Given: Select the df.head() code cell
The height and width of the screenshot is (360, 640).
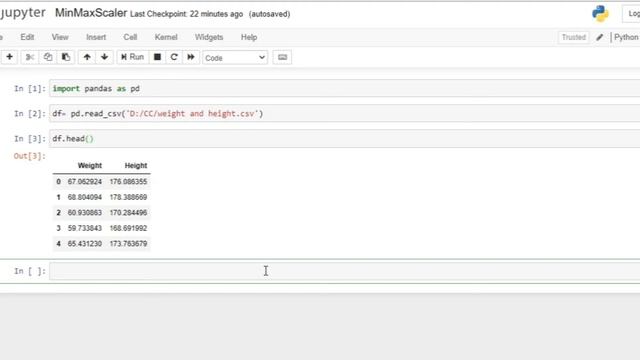Looking at the screenshot, I should (x=345, y=139).
